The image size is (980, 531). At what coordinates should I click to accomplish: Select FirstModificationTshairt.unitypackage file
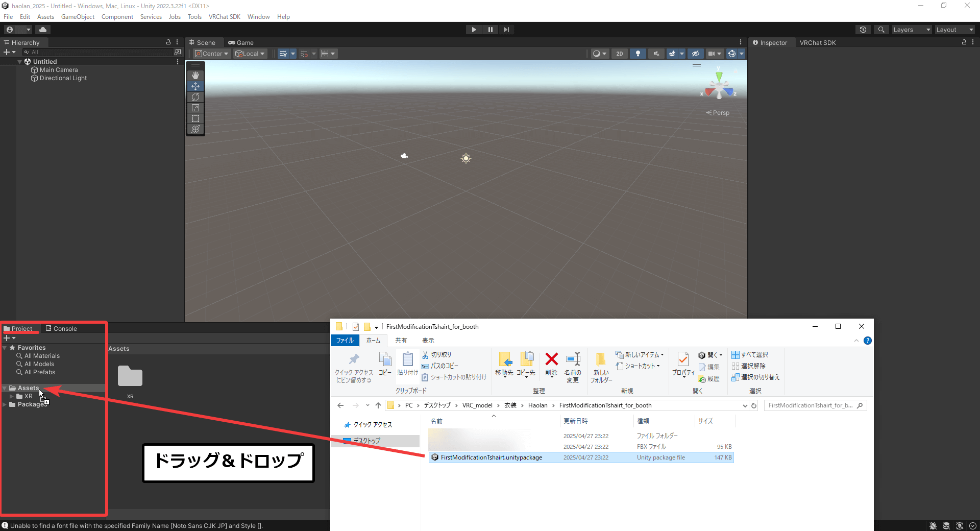click(x=581, y=457)
